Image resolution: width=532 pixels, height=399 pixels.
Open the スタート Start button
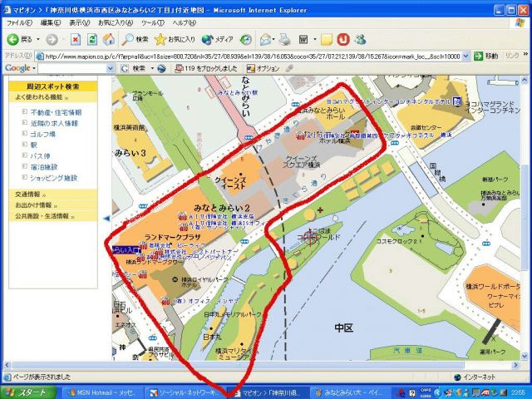[28, 392]
